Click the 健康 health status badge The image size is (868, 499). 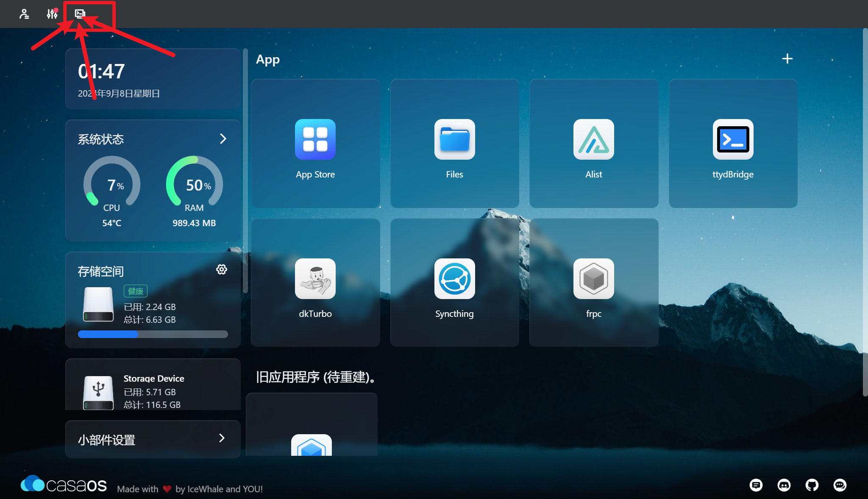click(136, 291)
